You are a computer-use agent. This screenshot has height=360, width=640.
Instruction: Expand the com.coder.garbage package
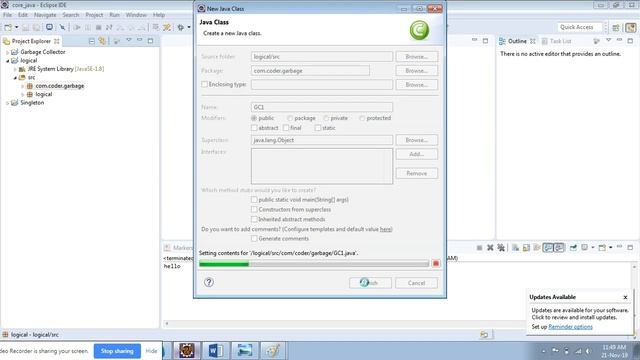pyautogui.click(x=22, y=86)
